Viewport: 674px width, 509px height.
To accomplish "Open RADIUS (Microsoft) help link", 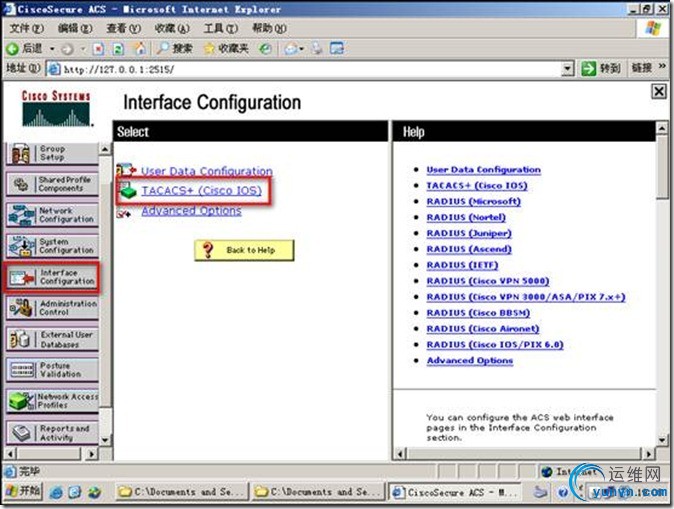I will coord(473,202).
